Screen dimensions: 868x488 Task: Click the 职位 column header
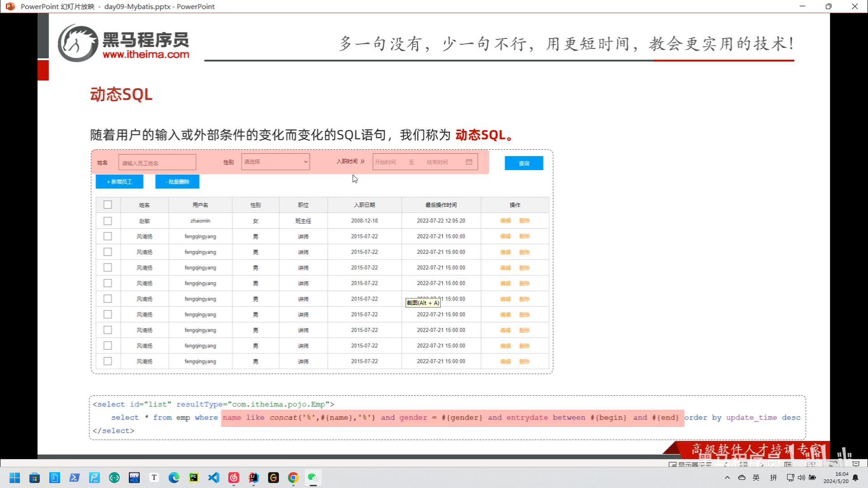coord(303,205)
